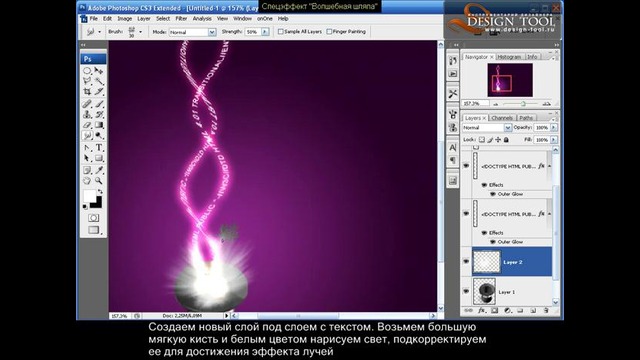Select the Magic Wand tool
The height and width of the screenshot is (360, 640).
99,81
